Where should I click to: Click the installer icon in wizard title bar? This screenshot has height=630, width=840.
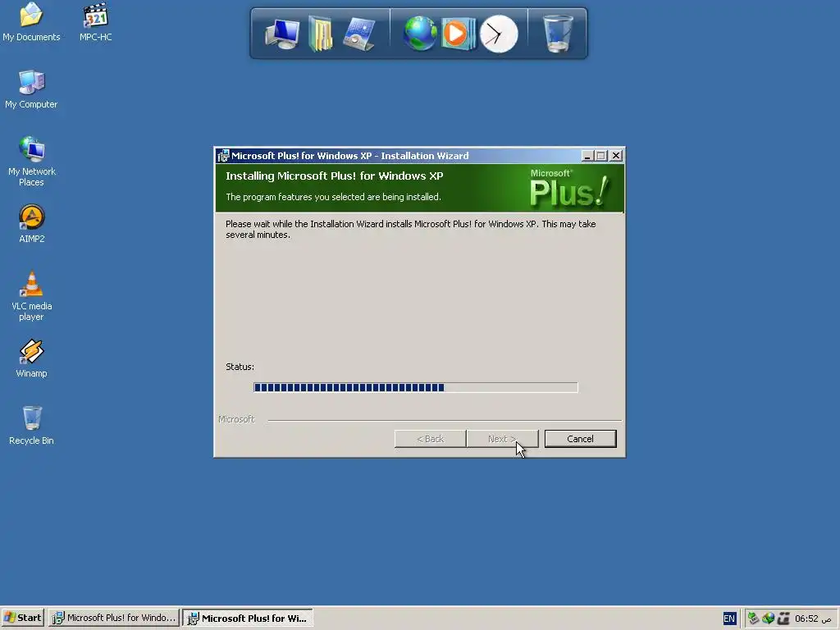point(223,156)
